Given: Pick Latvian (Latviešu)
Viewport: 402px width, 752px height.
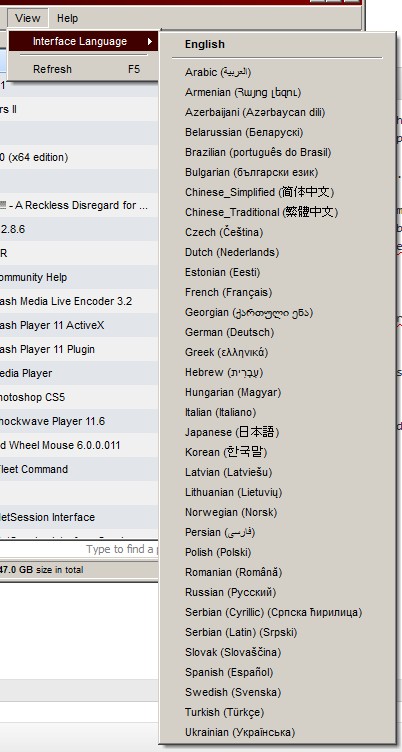Looking at the screenshot, I should [x=277, y=472].
